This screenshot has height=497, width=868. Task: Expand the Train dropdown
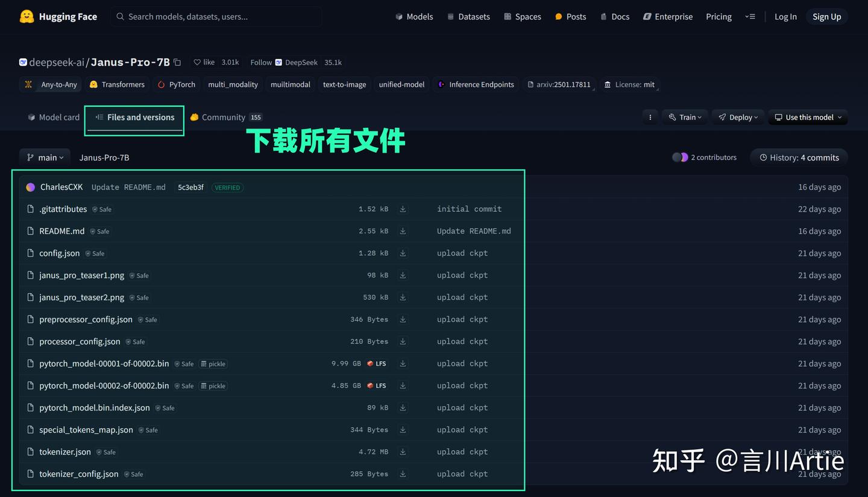(685, 117)
